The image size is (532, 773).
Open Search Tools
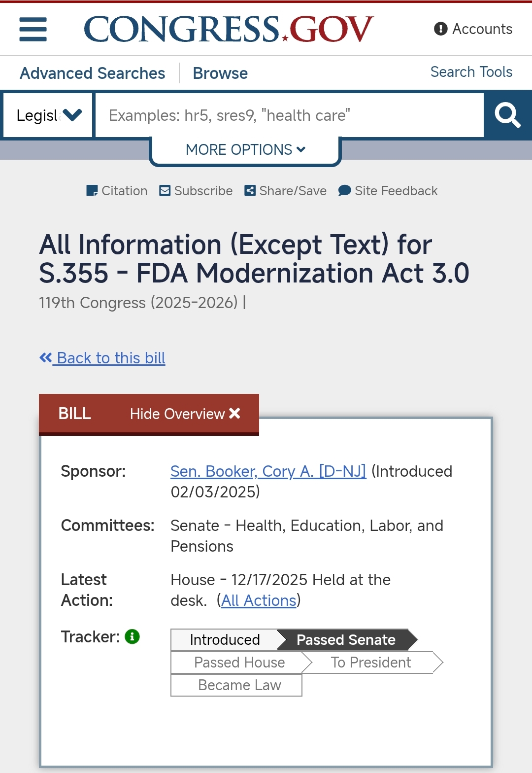pos(471,72)
